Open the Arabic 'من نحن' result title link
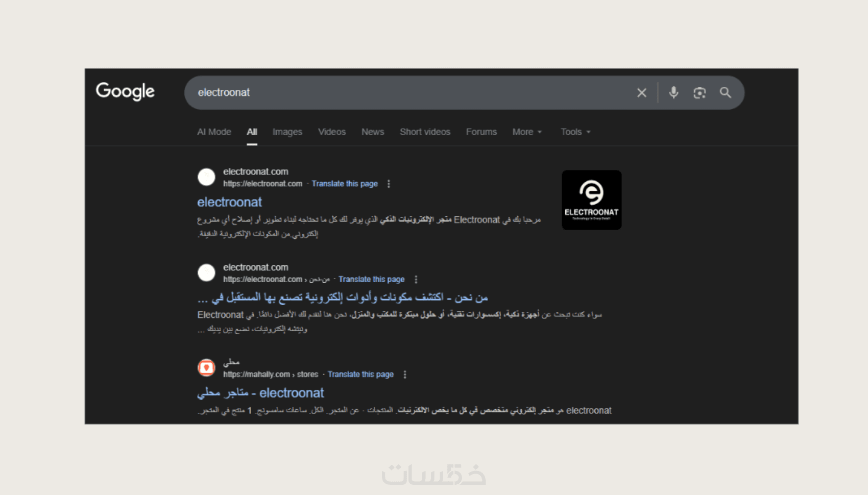The width and height of the screenshot is (868, 495). point(343,297)
